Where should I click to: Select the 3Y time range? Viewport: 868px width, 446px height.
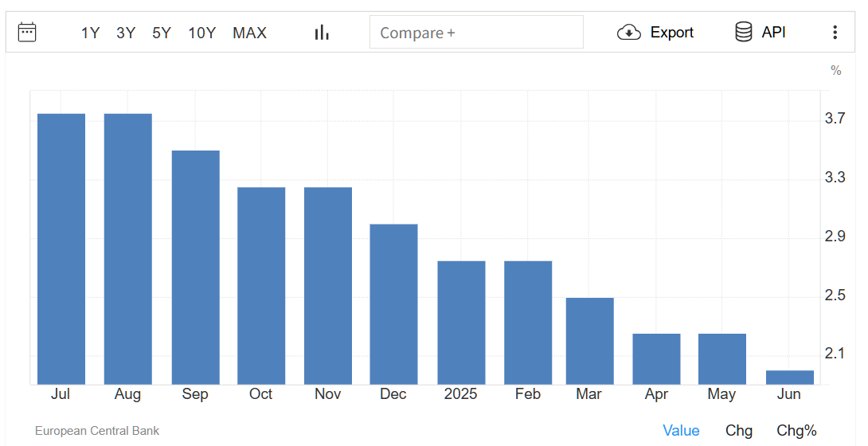pos(126,33)
